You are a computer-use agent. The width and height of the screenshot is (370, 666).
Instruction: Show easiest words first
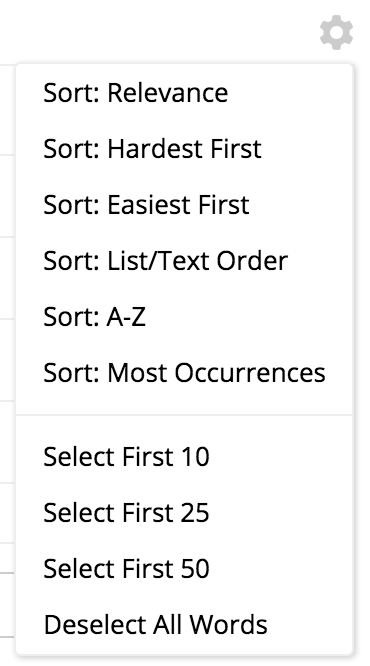tap(184, 205)
